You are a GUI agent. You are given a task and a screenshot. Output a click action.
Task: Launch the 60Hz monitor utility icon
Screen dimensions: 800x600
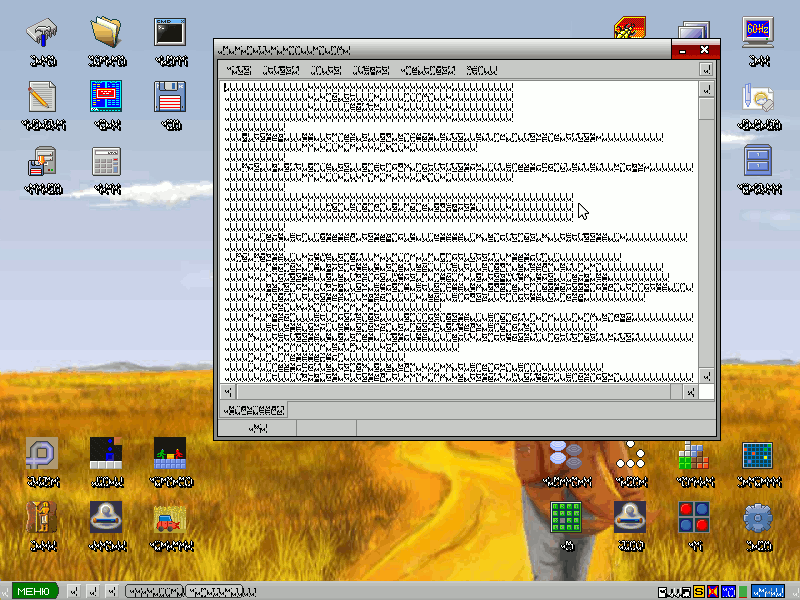coord(757,30)
